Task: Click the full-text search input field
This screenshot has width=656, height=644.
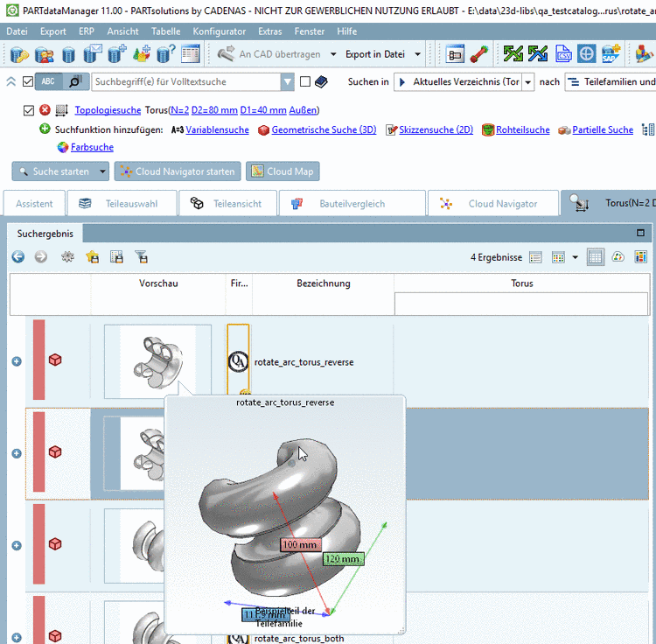Action: (186, 82)
